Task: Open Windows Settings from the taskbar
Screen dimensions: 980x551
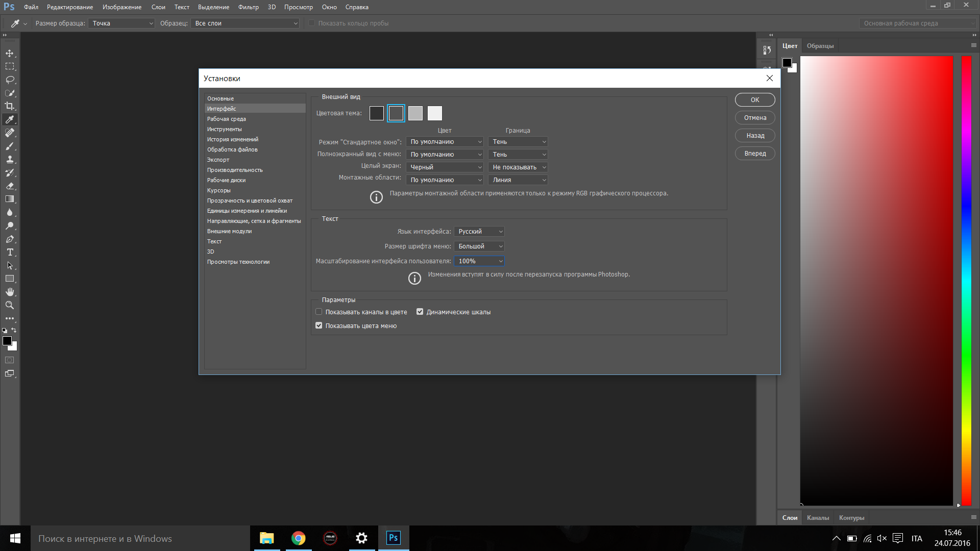Action: [362, 538]
